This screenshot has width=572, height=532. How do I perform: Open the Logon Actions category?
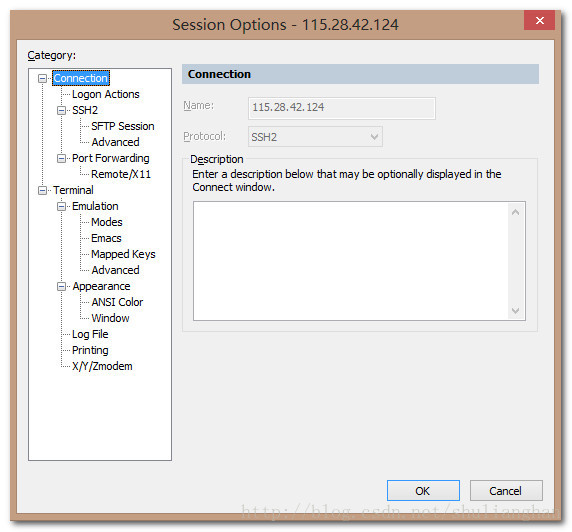coord(106,94)
